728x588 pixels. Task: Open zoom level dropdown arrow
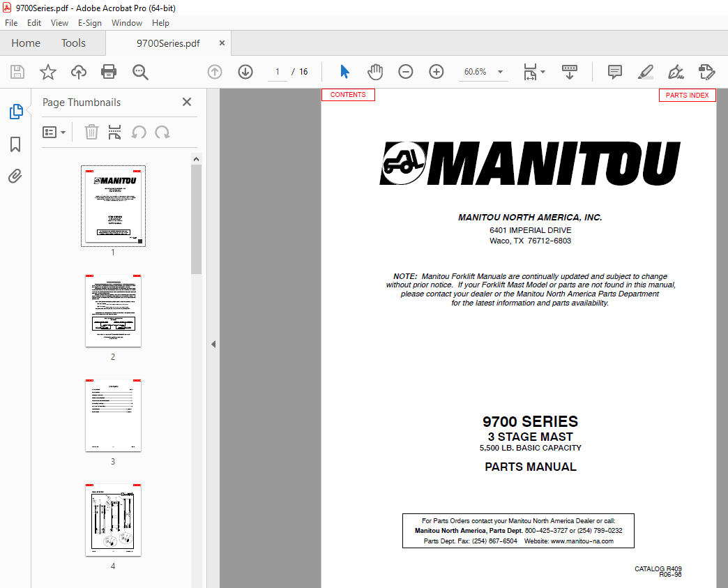click(x=500, y=72)
